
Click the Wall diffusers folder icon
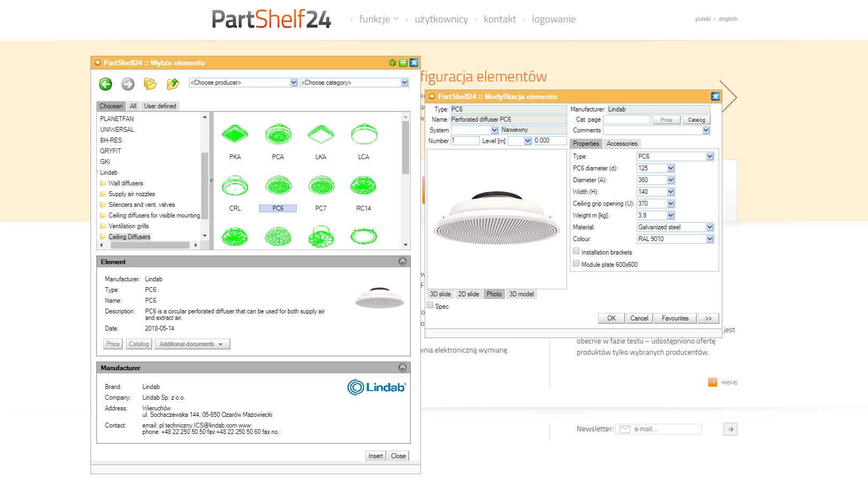point(103,183)
